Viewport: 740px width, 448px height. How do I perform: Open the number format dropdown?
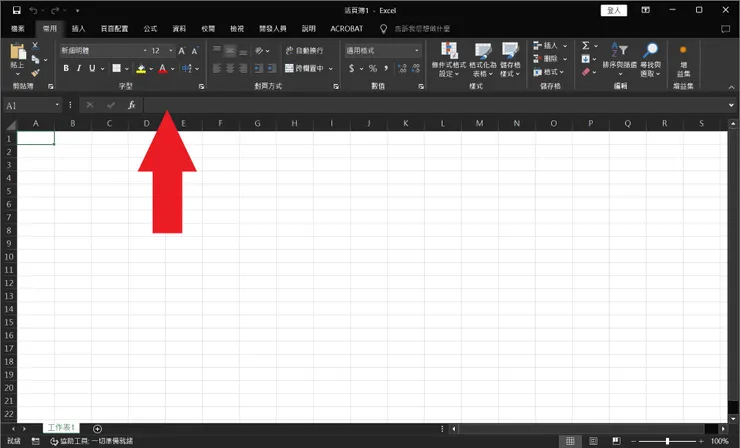417,51
